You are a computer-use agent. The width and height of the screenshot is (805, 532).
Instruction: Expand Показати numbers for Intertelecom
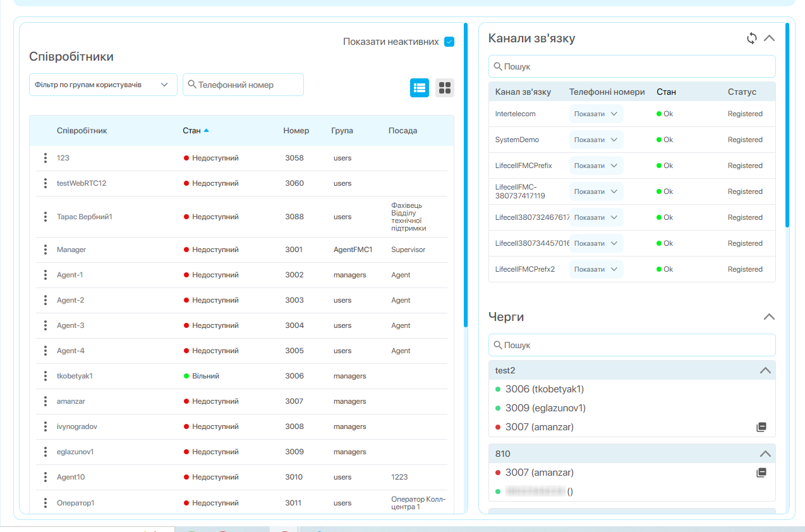click(x=596, y=114)
